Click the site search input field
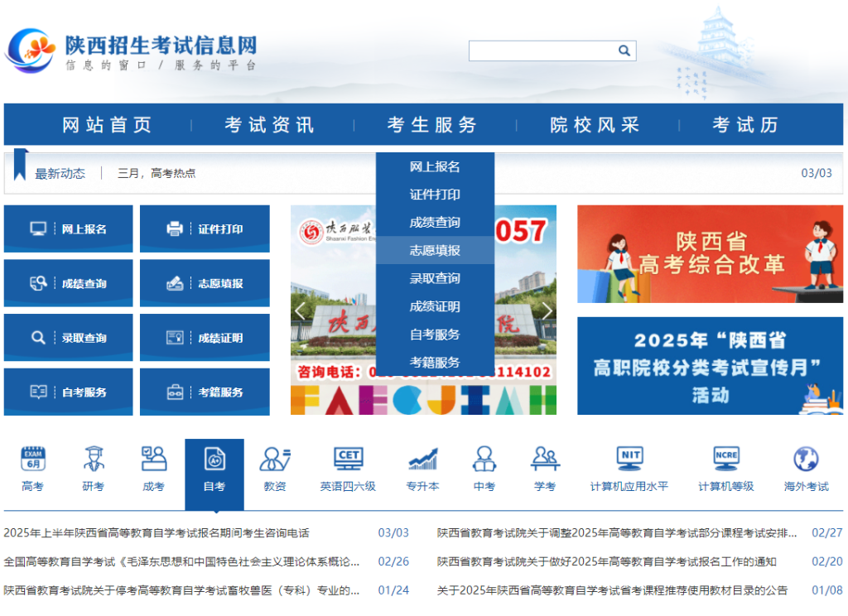848x616 pixels. point(542,51)
